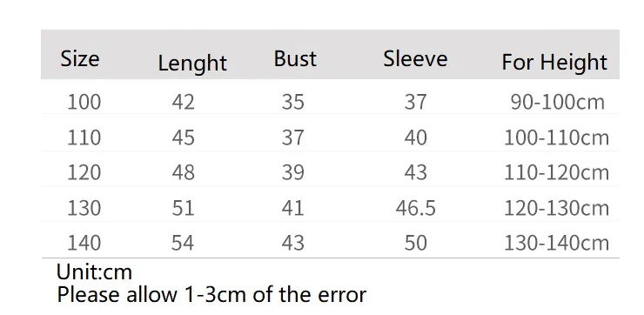Click the 46.5 sleeve value
Screen dimensions: 644x315
click(x=416, y=208)
